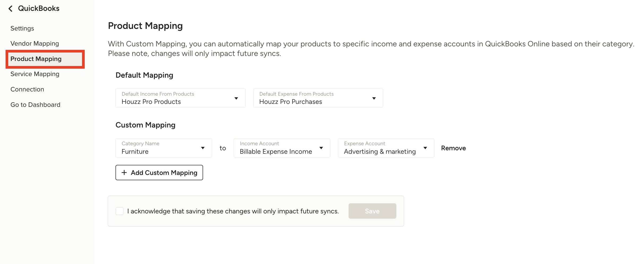The image size is (644, 264).
Task: Open the Default Income From Products dropdown arrow
Action: pos(236,98)
